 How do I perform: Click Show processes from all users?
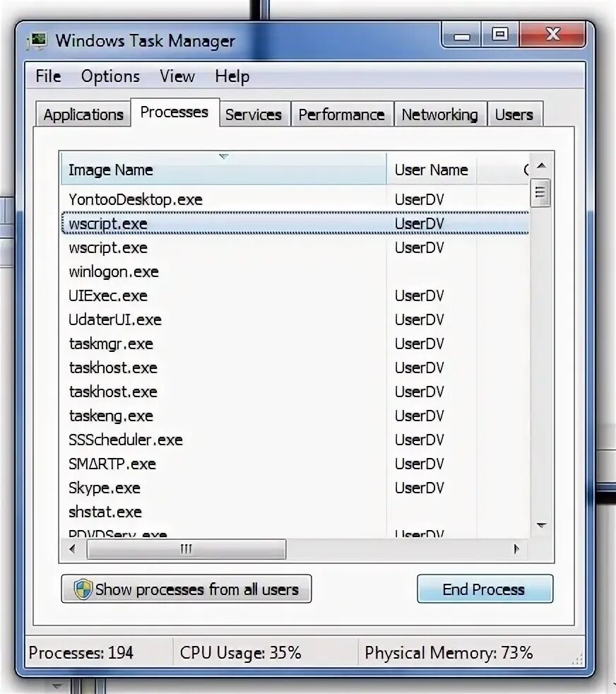point(186,589)
